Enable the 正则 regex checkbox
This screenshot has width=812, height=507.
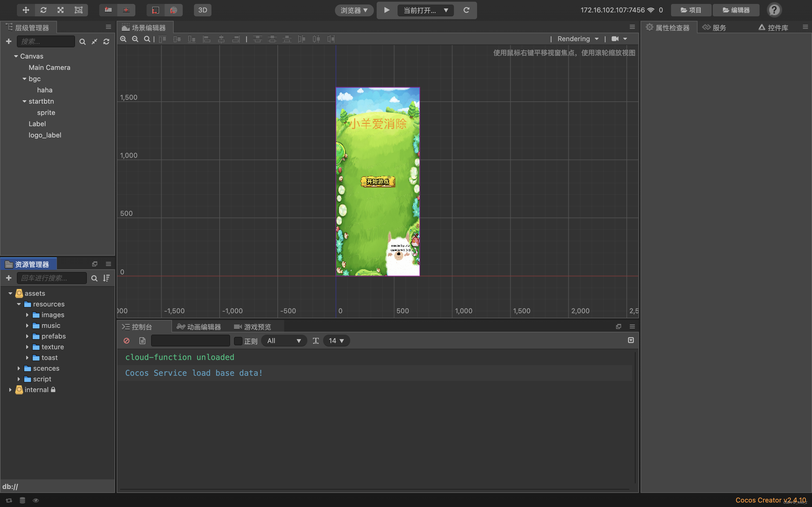pyautogui.click(x=238, y=341)
